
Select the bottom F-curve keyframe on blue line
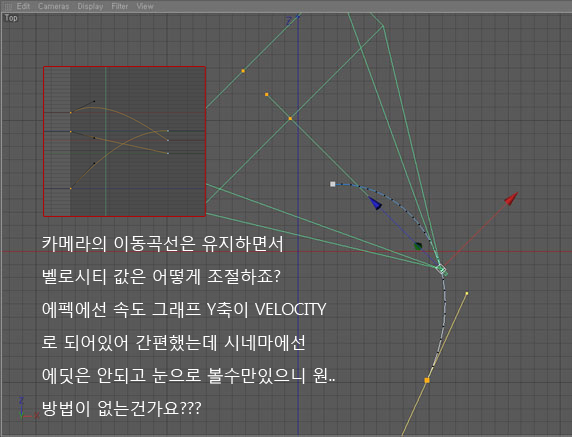71,189
